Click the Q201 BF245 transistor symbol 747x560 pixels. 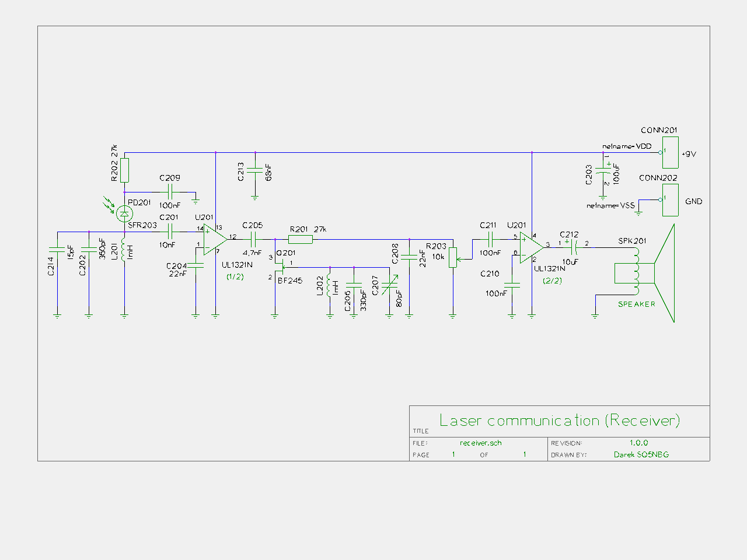pos(280,268)
